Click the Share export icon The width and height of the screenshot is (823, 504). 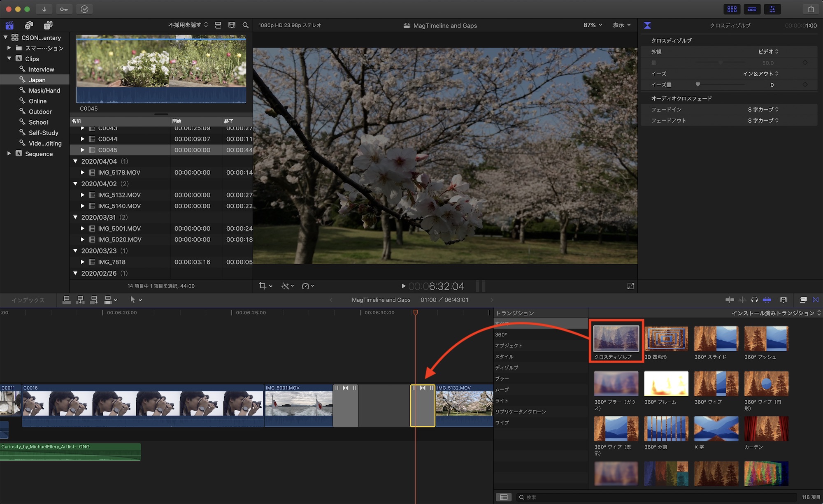click(x=811, y=9)
